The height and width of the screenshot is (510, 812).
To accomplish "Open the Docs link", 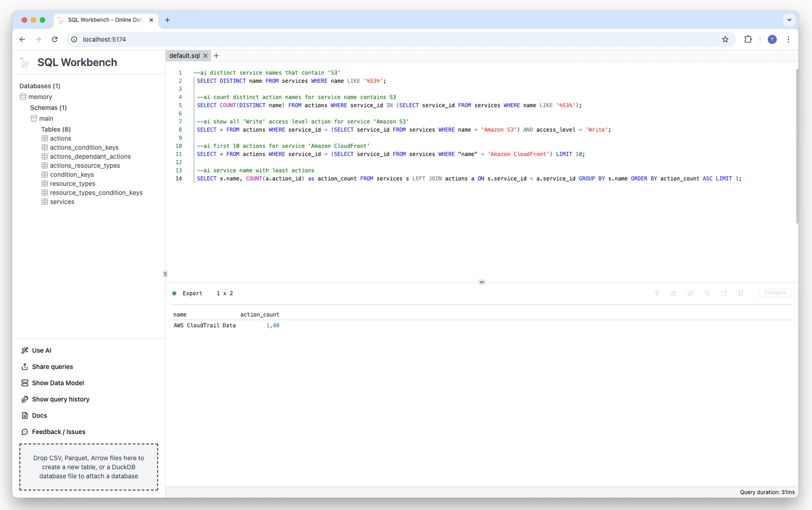I will tap(40, 416).
